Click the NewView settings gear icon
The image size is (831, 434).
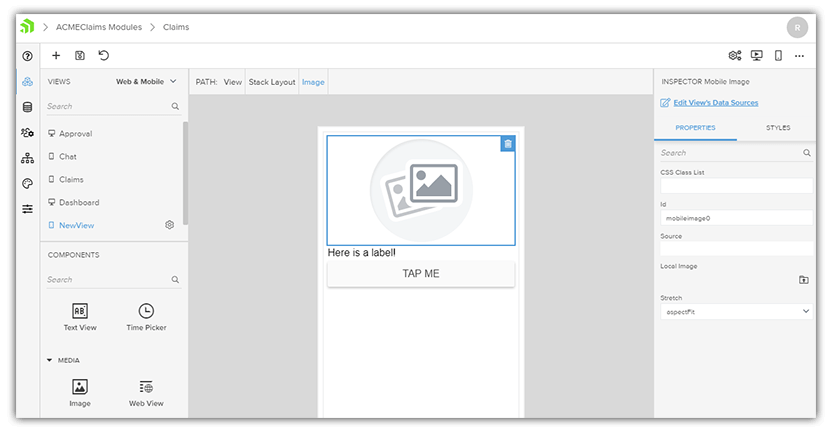pos(169,225)
